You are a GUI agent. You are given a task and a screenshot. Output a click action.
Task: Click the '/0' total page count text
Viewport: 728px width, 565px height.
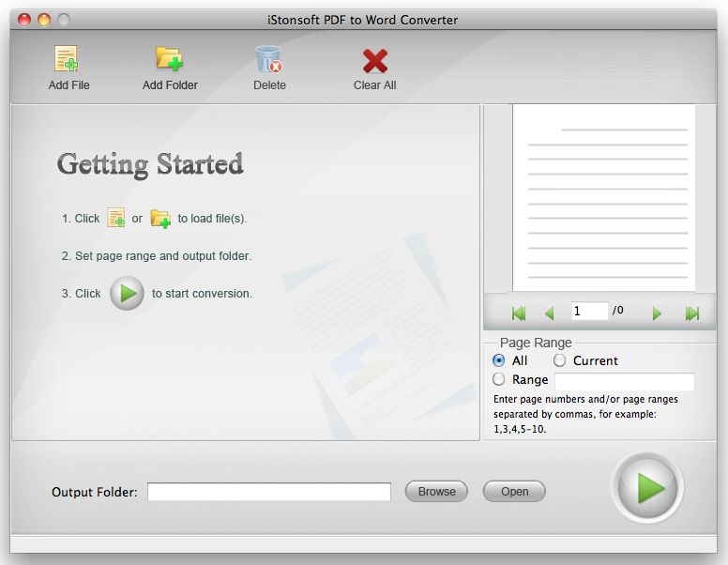pyautogui.click(x=618, y=310)
